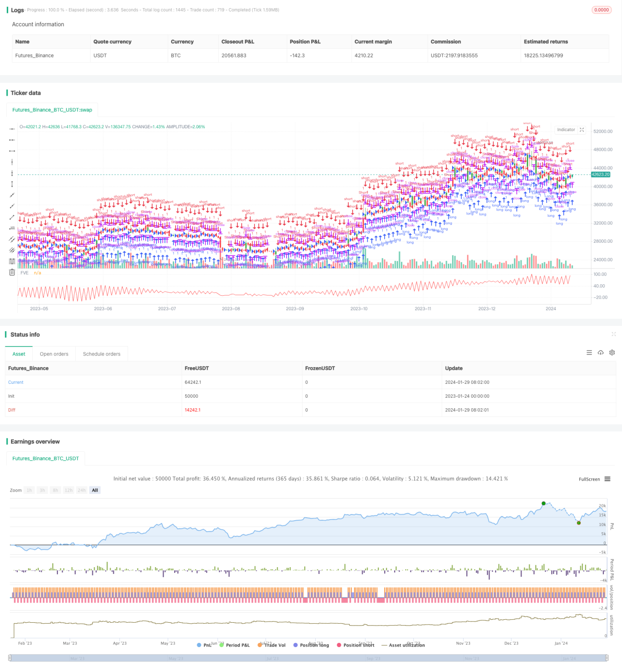Toggle PnL series in chart legend

click(204, 645)
